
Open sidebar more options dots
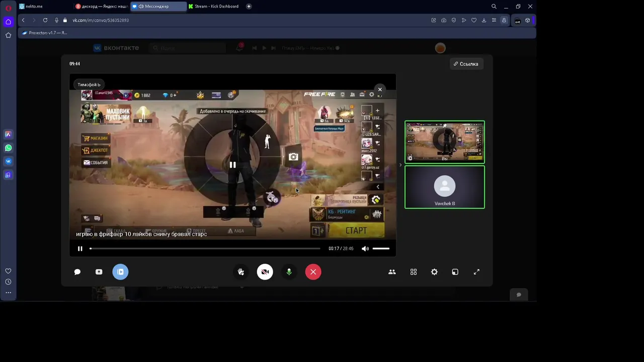(8, 293)
